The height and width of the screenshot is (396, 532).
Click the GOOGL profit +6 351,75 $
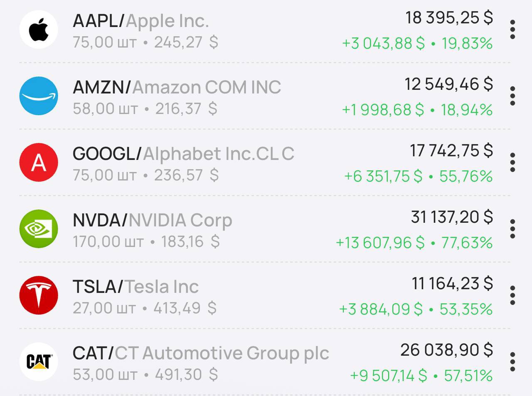(383, 176)
